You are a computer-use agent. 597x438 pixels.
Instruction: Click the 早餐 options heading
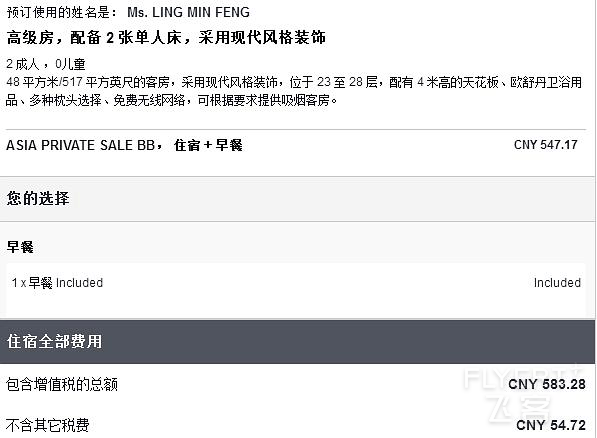coord(20,247)
